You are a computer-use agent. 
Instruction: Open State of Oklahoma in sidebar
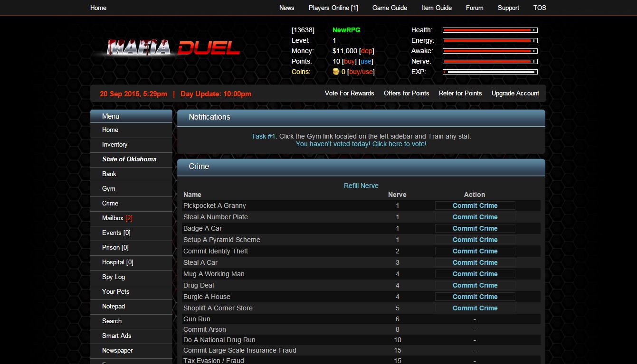click(x=131, y=159)
